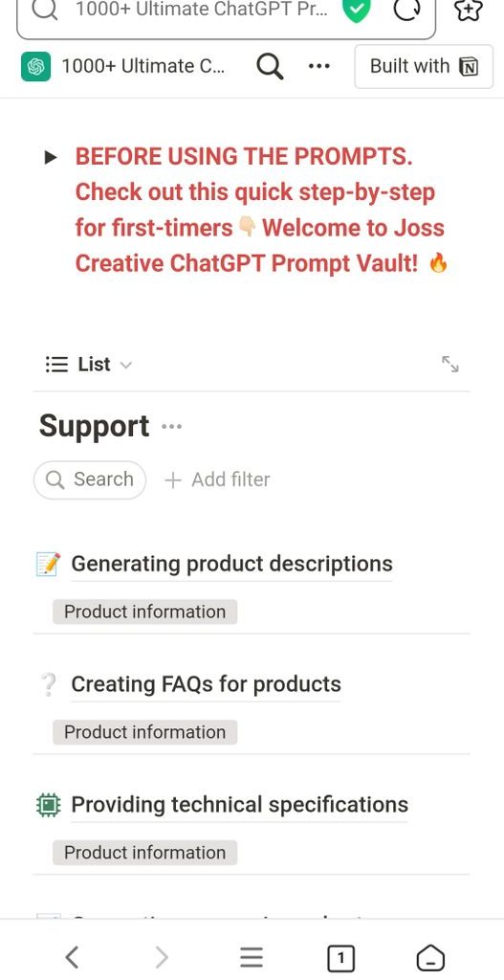504x980 pixels.
Task: Focus the database Search field
Action: coord(90,480)
